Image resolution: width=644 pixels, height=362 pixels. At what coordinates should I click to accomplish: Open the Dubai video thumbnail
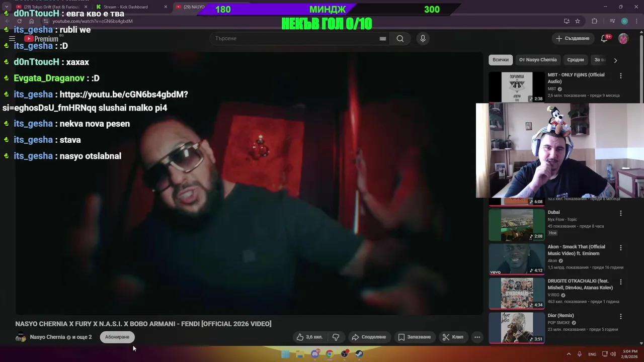click(517, 225)
